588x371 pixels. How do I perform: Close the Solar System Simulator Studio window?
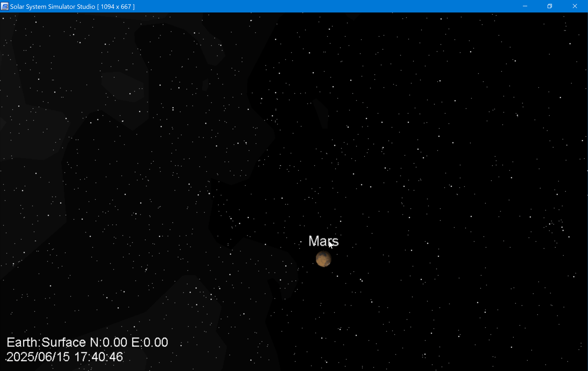tap(575, 6)
